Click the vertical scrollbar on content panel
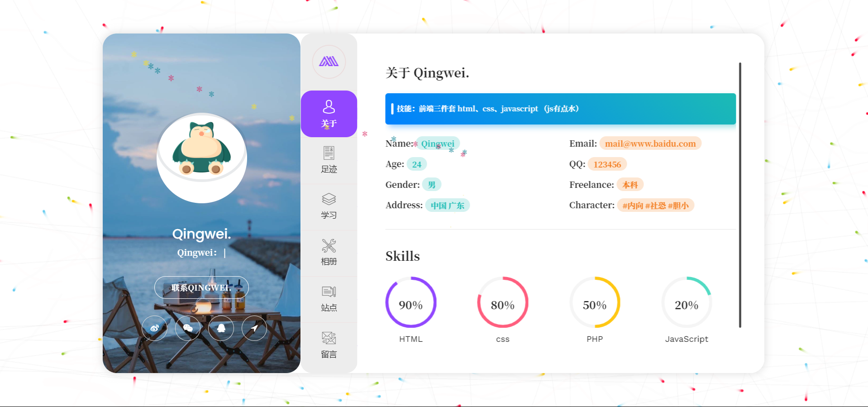 click(x=740, y=195)
